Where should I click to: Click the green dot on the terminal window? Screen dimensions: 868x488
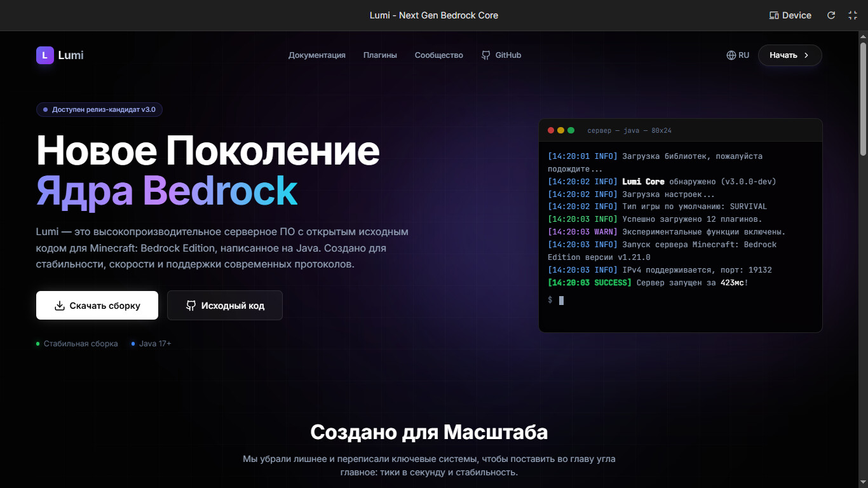point(571,130)
